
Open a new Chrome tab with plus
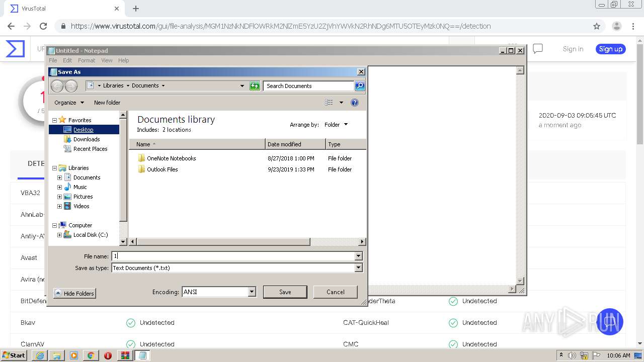click(136, 9)
